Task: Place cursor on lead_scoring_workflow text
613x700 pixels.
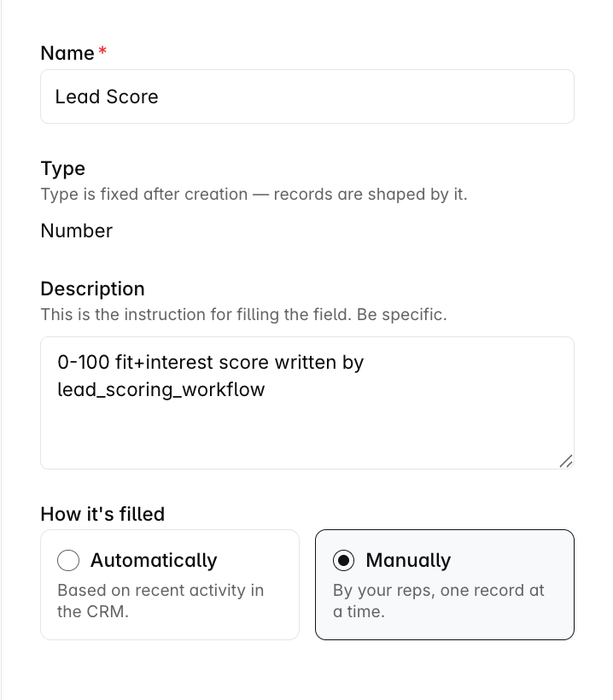Action: click(161, 389)
